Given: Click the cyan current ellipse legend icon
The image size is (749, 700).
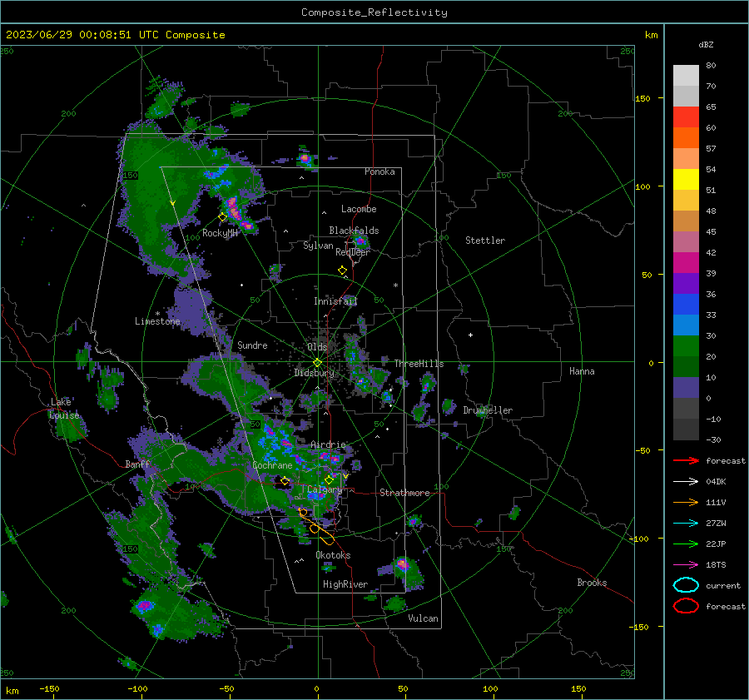Looking at the screenshot, I should [686, 585].
